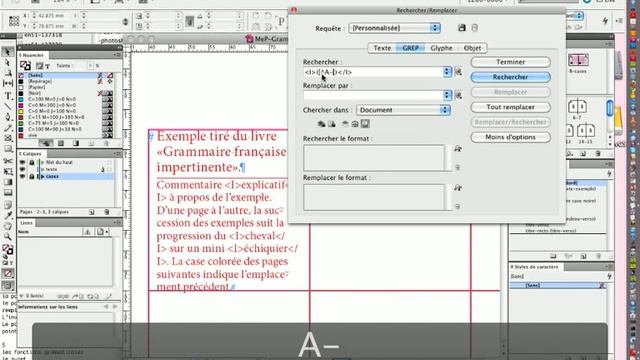Viewport: 640px width, 360px height.
Task: Toggle include master pages search option
Action: [x=355, y=124]
